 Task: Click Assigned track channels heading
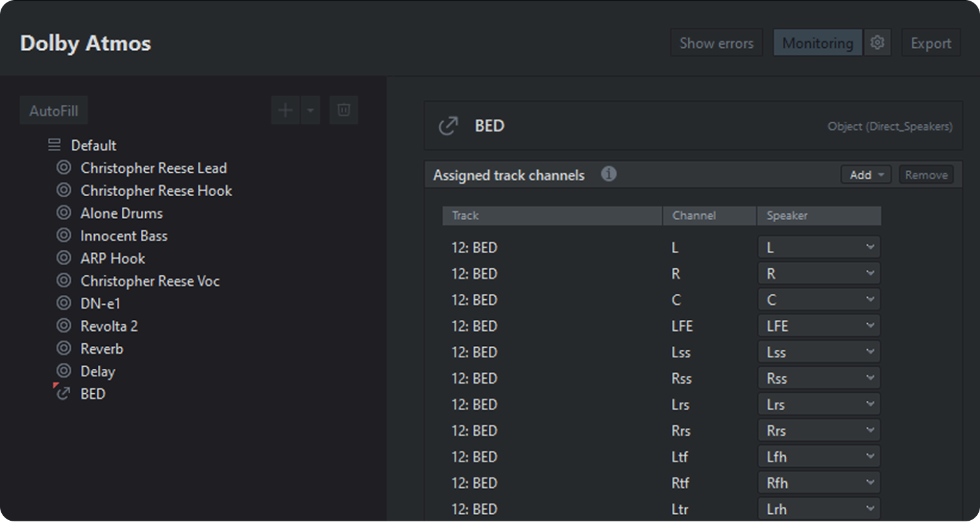[x=509, y=175]
